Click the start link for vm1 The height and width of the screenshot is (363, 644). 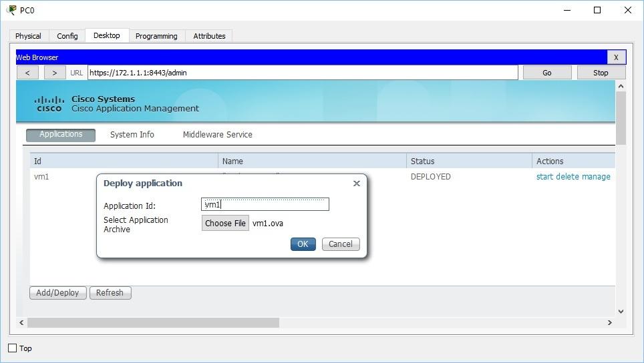point(544,177)
